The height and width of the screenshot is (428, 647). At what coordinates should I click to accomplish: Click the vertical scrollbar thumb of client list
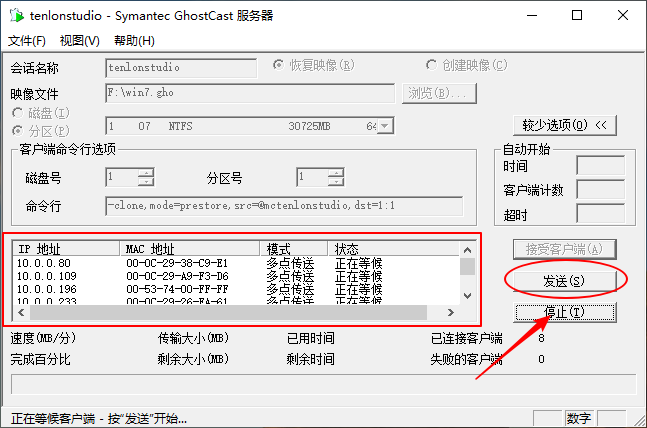coord(468,266)
